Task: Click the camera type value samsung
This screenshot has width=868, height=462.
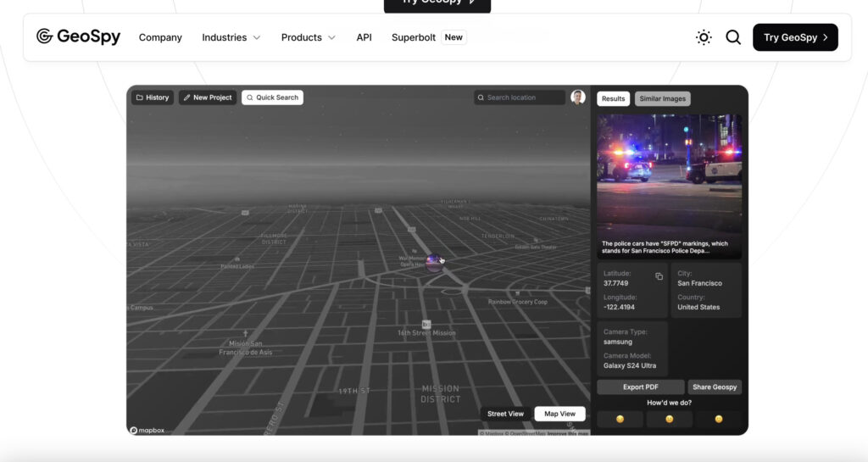Action: [618, 342]
